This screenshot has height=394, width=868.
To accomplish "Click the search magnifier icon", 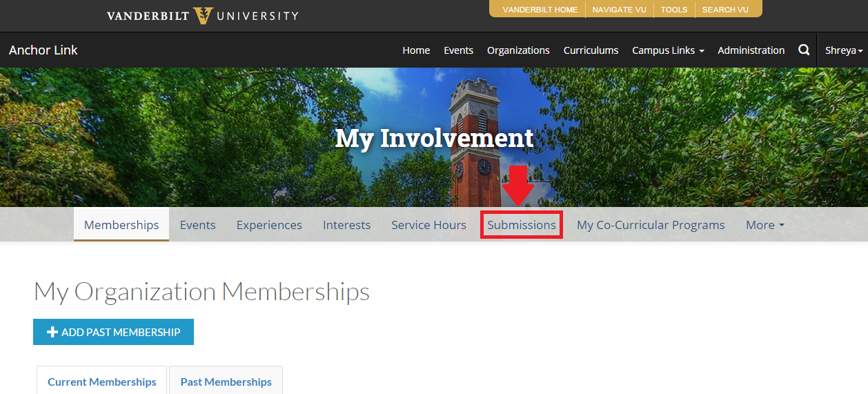I will click(x=804, y=50).
